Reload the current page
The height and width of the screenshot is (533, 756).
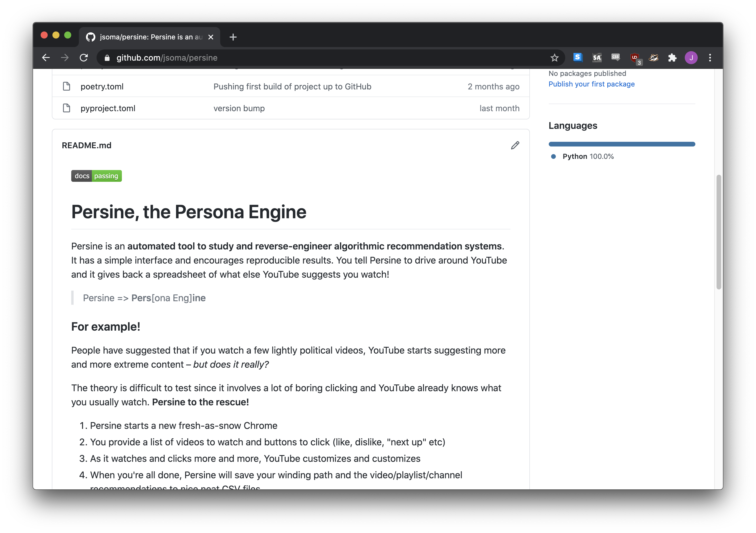coord(84,58)
